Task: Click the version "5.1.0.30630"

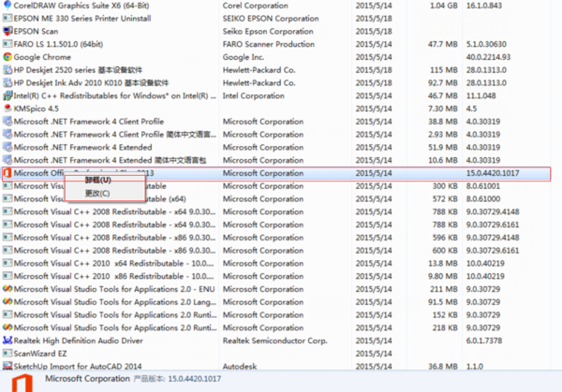Action: click(x=486, y=44)
